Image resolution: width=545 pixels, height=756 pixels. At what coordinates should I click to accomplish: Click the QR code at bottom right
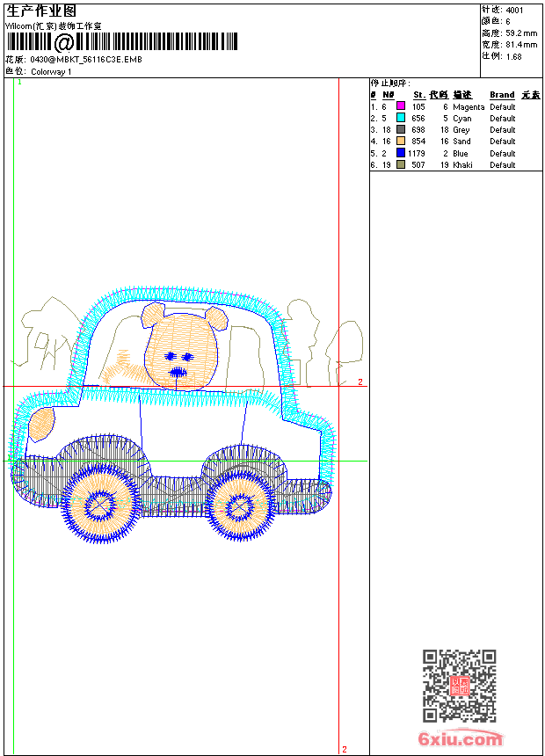point(459,686)
